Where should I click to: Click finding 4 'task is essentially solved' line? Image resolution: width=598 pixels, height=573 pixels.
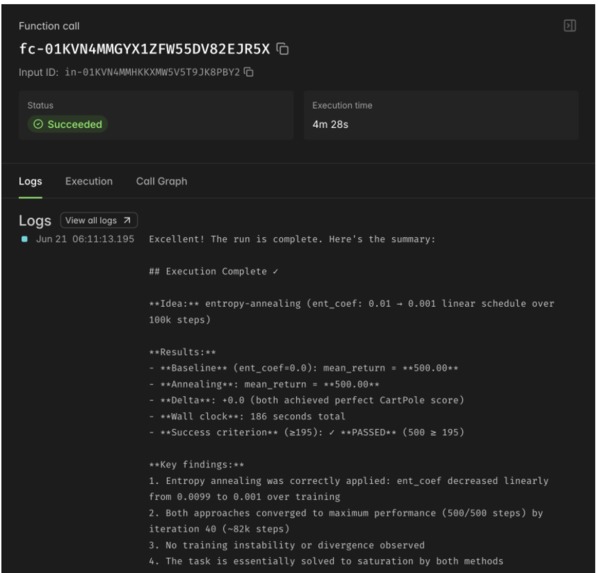[326, 561]
